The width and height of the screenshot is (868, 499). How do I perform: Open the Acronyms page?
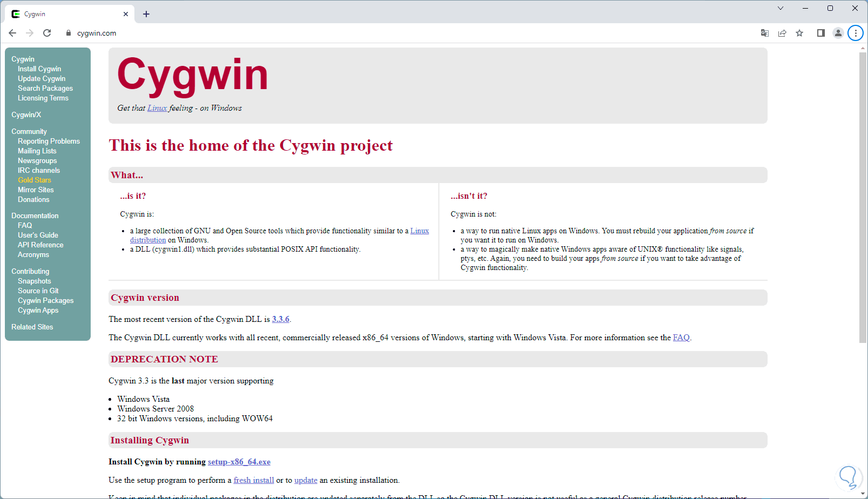(33, 255)
